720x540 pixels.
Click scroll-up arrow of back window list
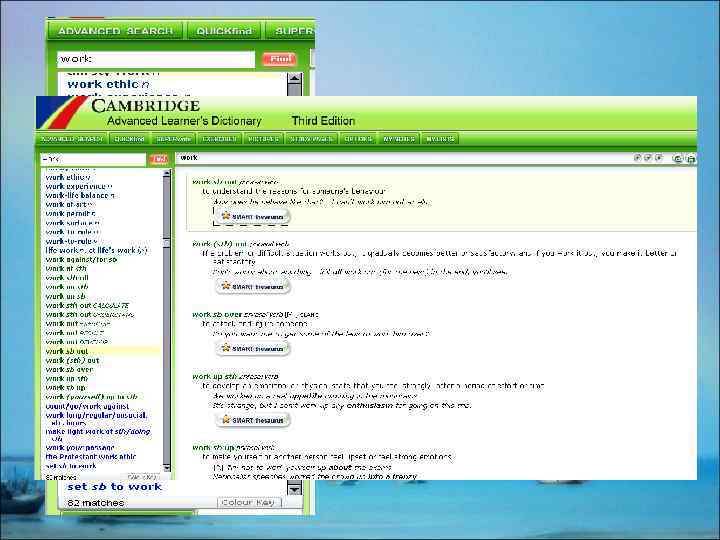[x=294, y=79]
